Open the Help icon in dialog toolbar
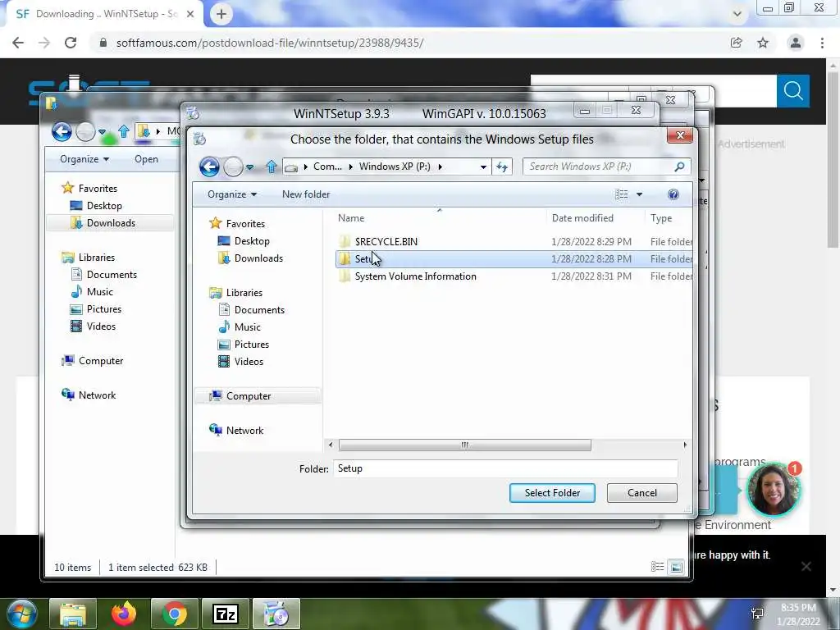This screenshot has height=630, width=840. [x=673, y=194]
